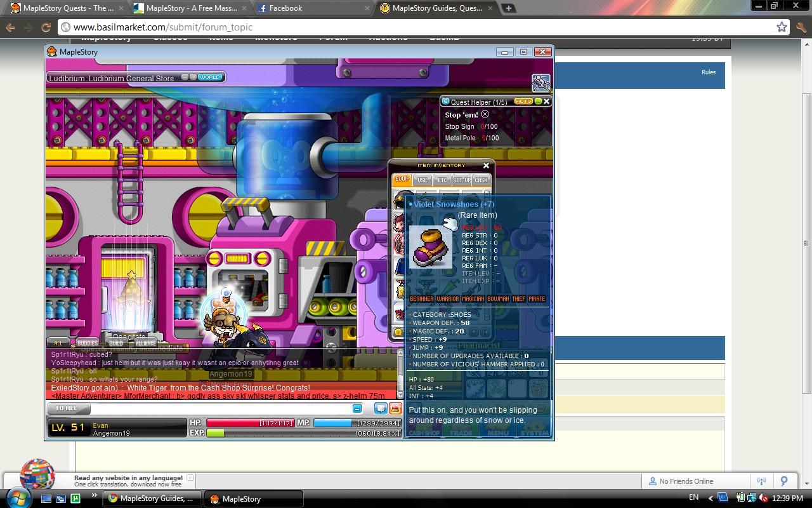The height and width of the screenshot is (508, 812).
Task: Click the speech bubble chat icon
Action: point(381,408)
